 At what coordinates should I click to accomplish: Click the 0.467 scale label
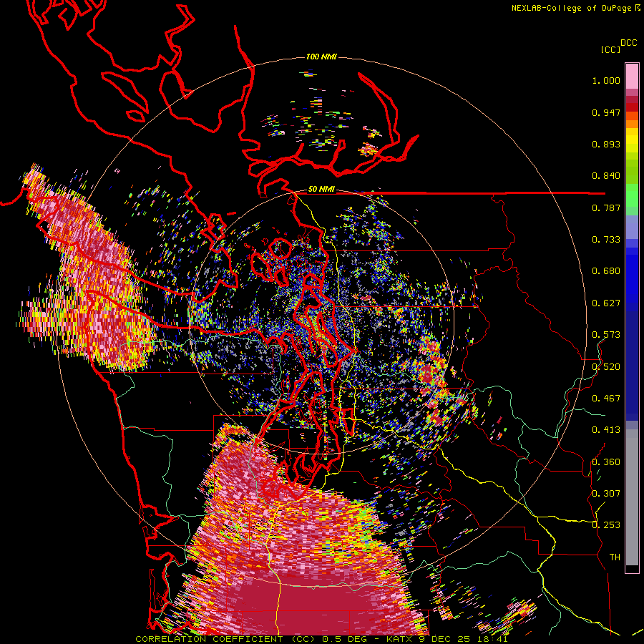(606, 399)
